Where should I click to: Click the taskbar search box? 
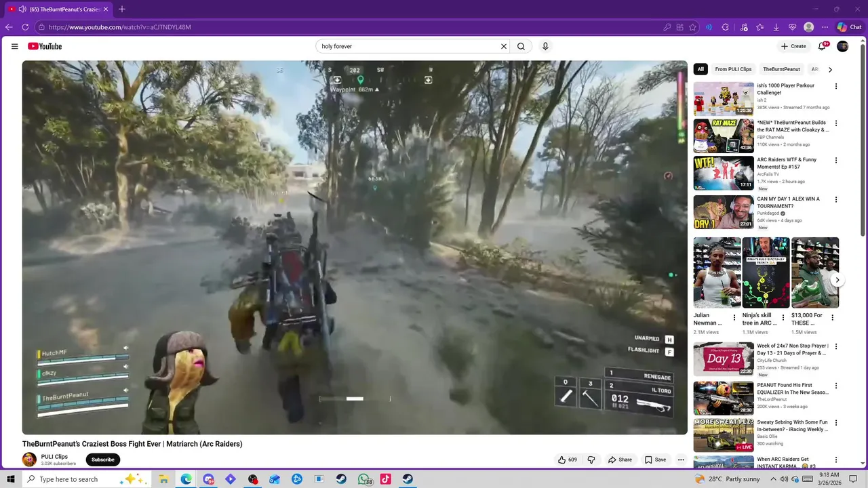(x=87, y=479)
